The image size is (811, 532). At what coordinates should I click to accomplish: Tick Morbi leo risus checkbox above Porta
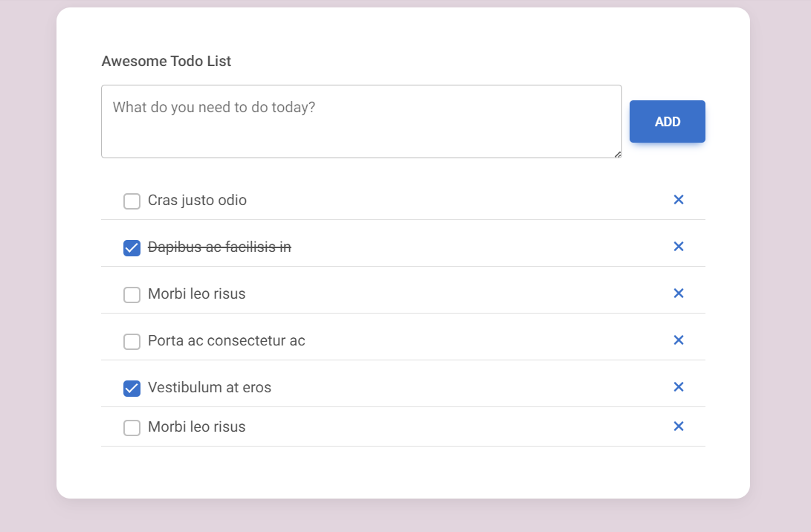point(132,295)
